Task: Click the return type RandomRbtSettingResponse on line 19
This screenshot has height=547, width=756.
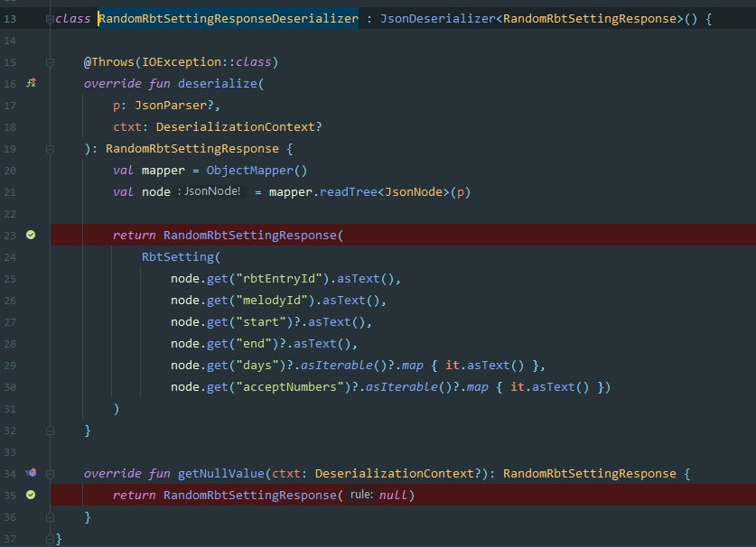Action: pos(191,149)
